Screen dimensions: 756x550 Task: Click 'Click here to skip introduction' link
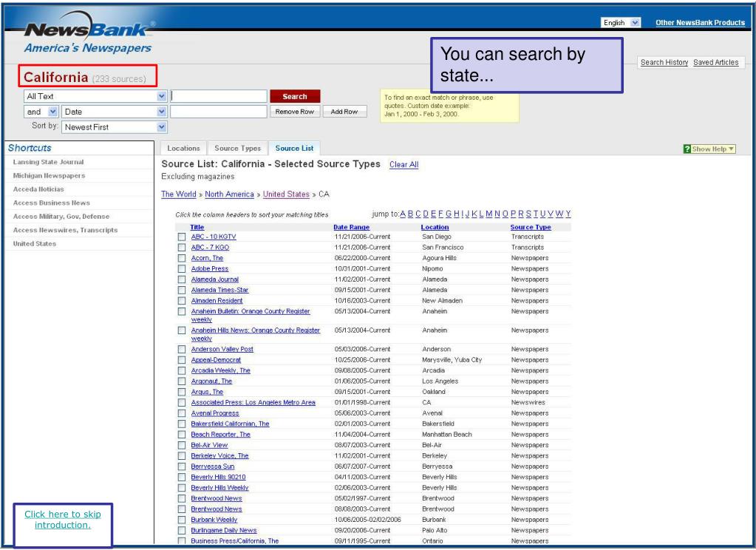point(63,520)
